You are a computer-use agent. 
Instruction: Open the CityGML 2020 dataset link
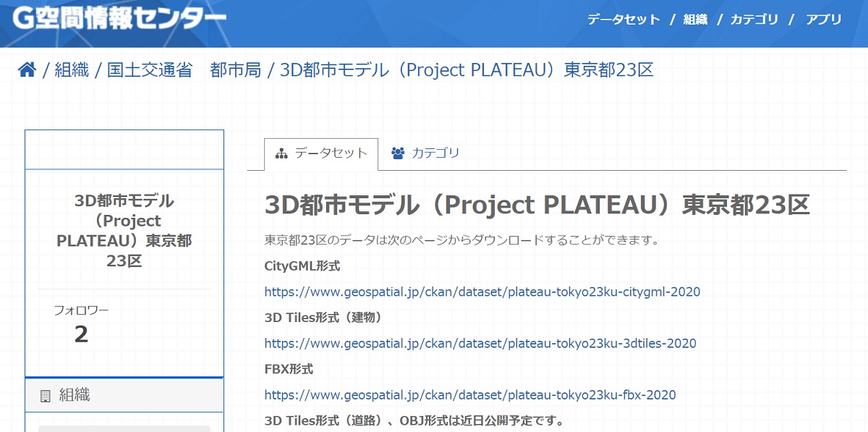482,292
